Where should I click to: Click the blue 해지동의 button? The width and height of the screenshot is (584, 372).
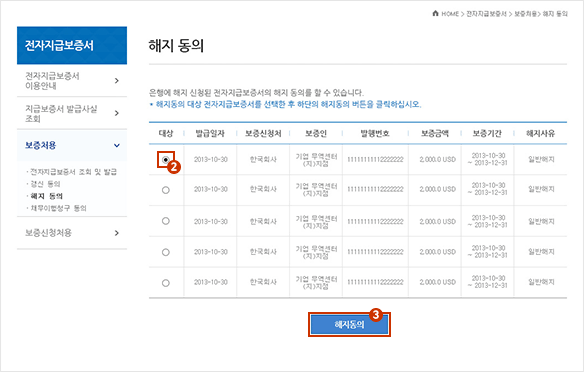click(x=349, y=324)
